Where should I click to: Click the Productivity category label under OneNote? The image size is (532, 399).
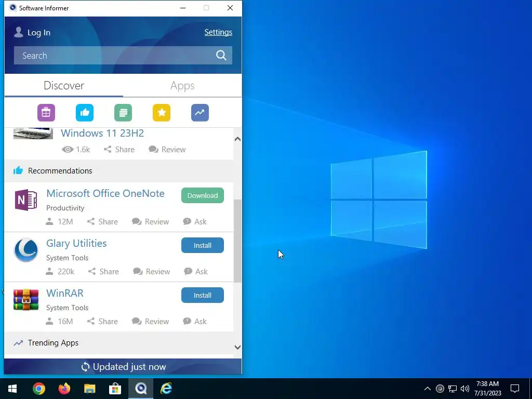pyautogui.click(x=65, y=208)
